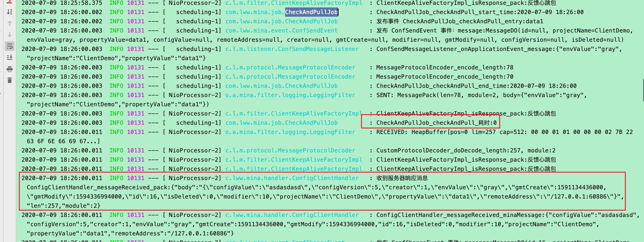
Task: Click the print console output icon
Action: 9,69
